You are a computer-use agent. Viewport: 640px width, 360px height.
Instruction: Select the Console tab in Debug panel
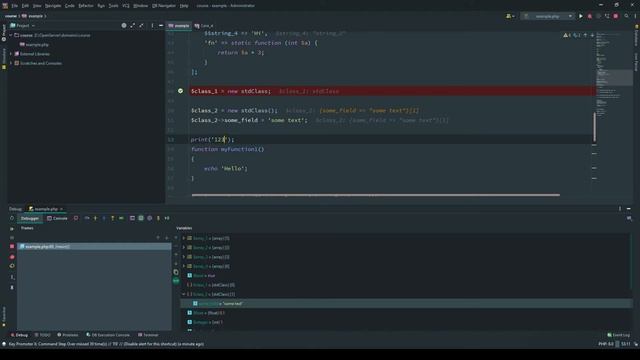pyautogui.click(x=57, y=218)
